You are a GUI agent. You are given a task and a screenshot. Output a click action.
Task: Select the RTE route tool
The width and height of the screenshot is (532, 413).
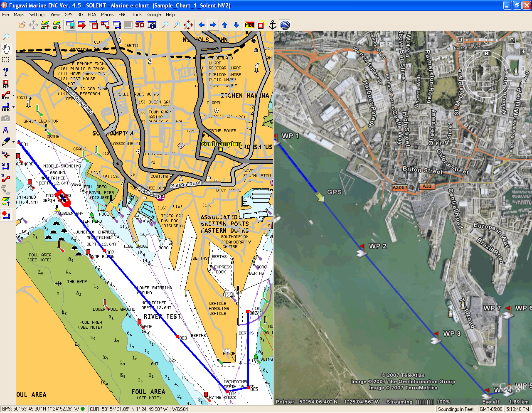(5, 95)
